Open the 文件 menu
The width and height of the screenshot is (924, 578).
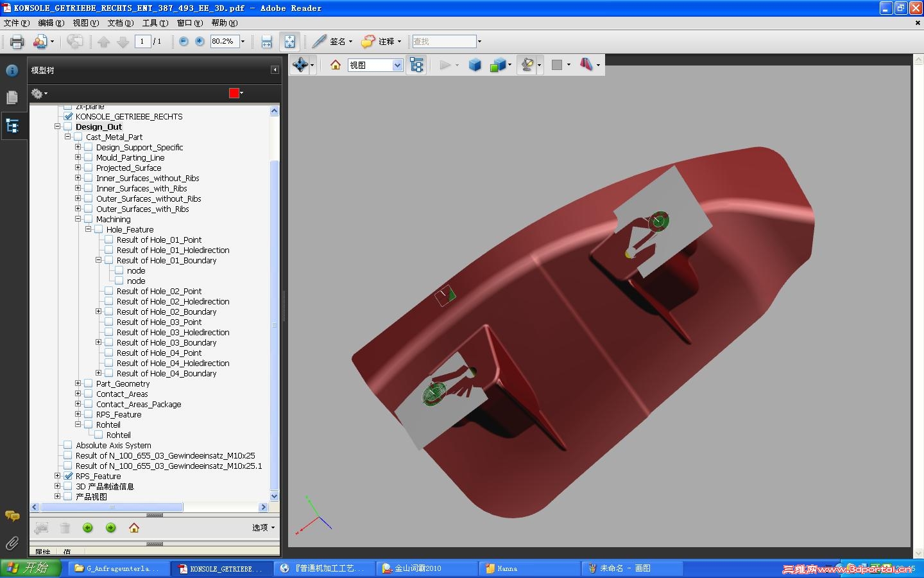click(x=16, y=23)
